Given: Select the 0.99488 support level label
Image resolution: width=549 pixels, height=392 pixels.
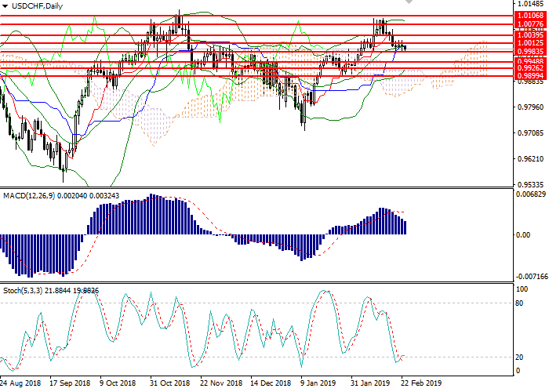Looking at the screenshot, I should pyautogui.click(x=529, y=60).
